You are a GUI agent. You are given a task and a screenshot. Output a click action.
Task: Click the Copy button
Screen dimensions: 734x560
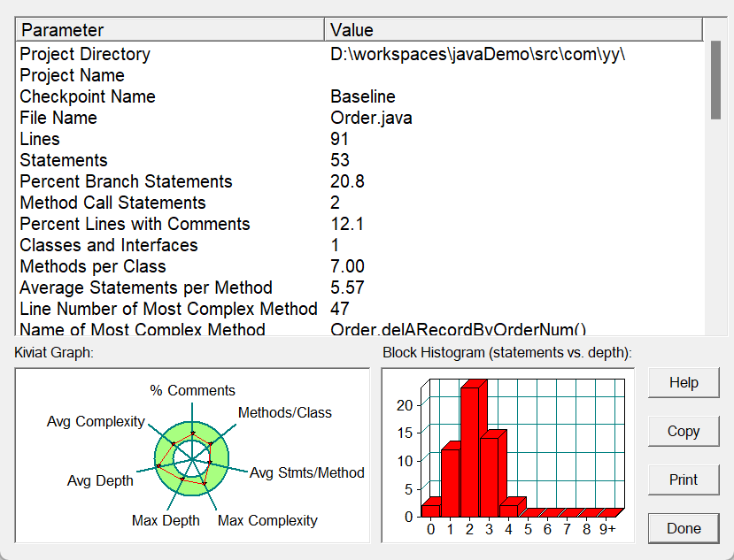tap(684, 432)
